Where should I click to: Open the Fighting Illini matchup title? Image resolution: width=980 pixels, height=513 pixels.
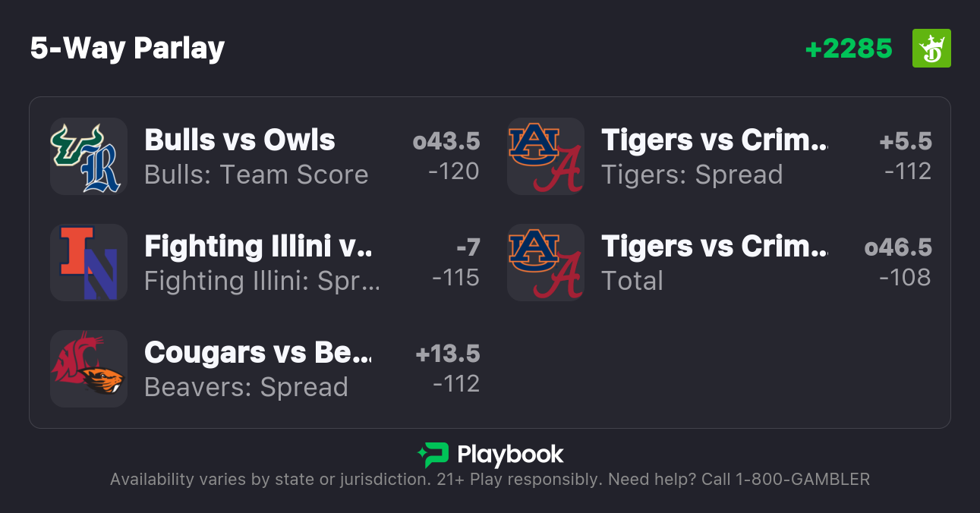point(258,247)
